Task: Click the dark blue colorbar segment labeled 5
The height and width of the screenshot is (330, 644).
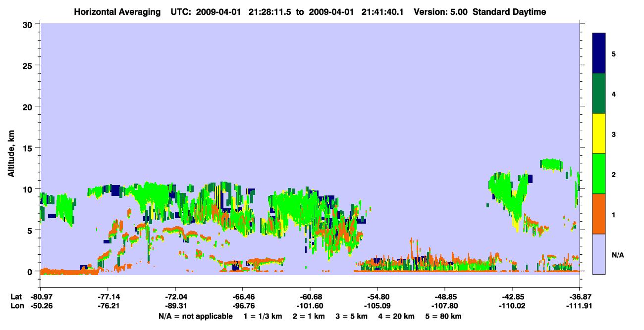Action: pyautogui.click(x=599, y=53)
